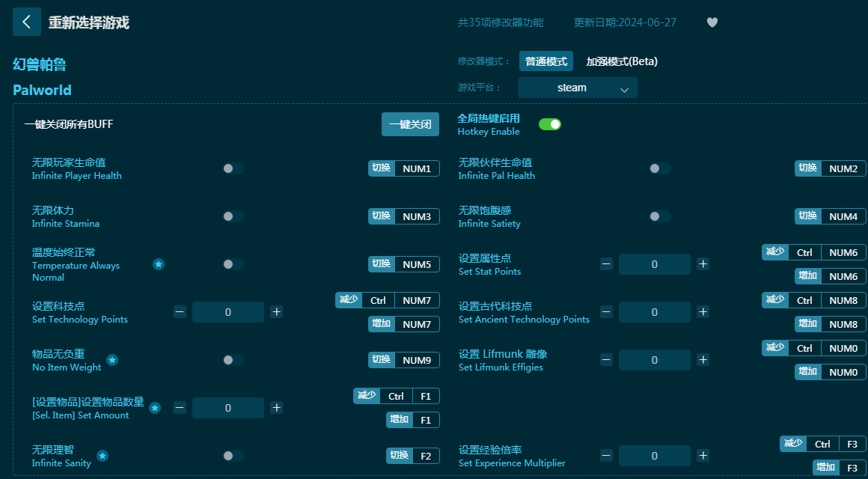Decrease Set Technology Points with minus

(x=180, y=312)
